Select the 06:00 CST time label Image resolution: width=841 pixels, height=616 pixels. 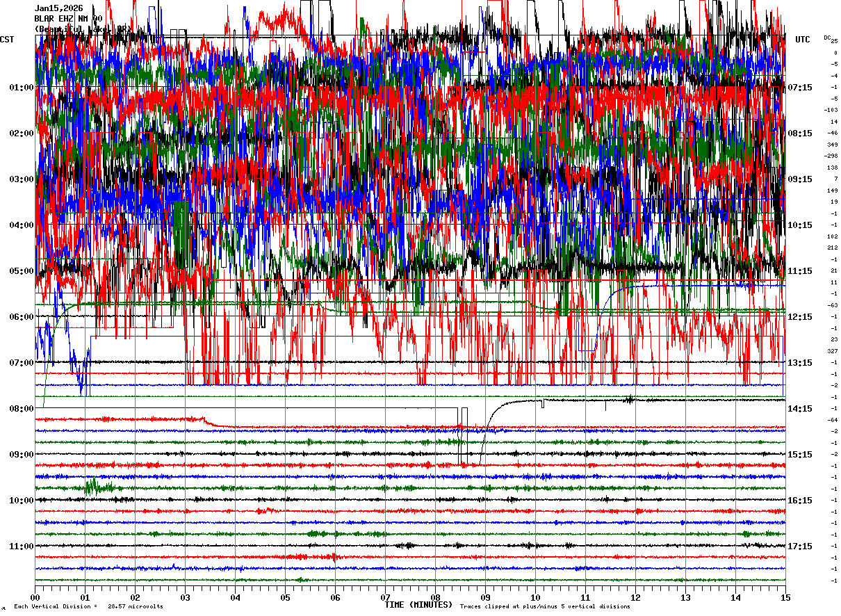pos(22,317)
